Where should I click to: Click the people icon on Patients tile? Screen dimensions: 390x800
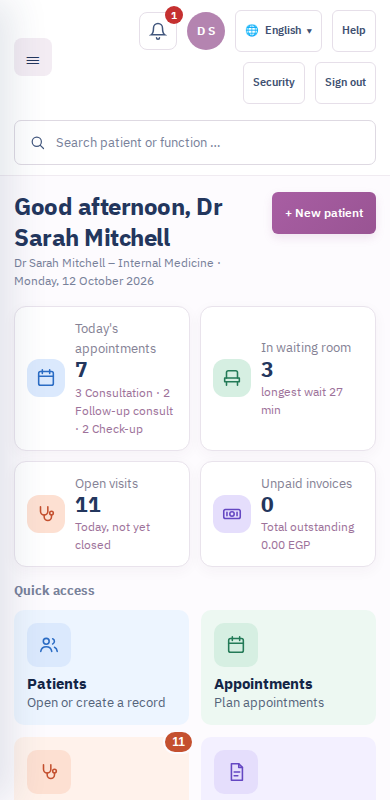[49, 645]
